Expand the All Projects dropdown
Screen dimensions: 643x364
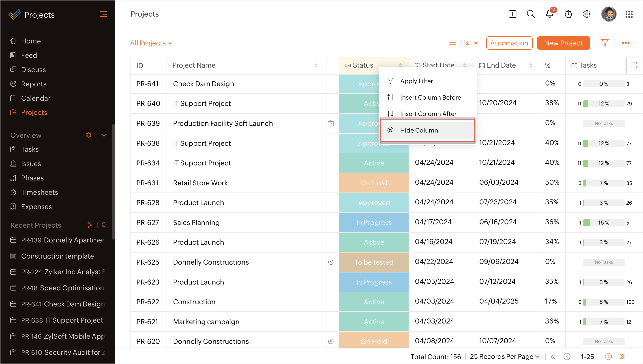[x=151, y=43]
